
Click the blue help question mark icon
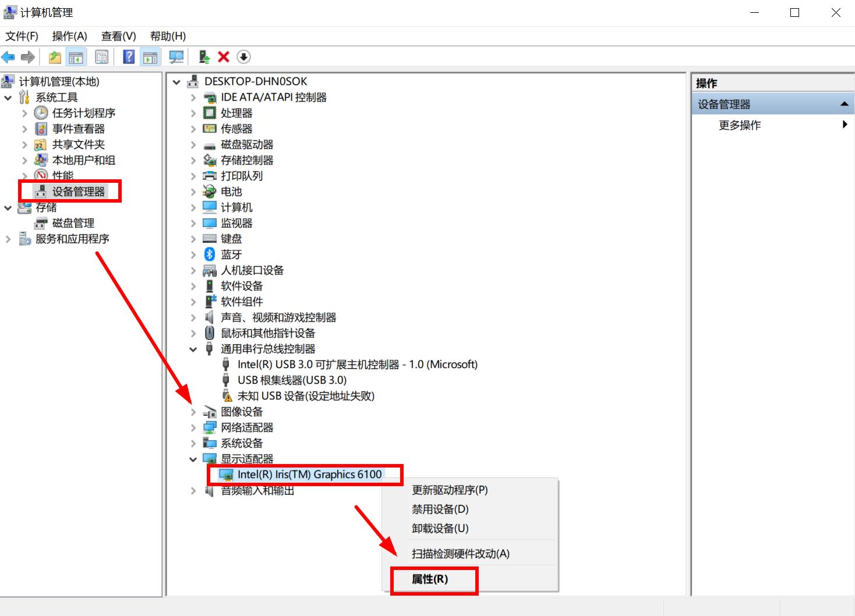click(129, 57)
